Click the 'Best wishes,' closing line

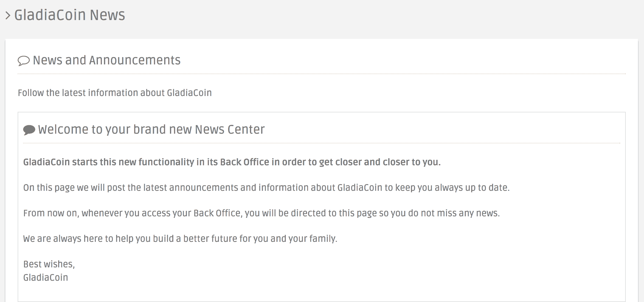pos(49,264)
